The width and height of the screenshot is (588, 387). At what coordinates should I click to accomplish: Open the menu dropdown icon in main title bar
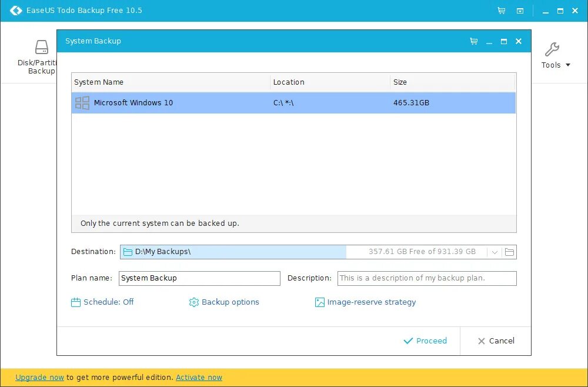coord(520,11)
